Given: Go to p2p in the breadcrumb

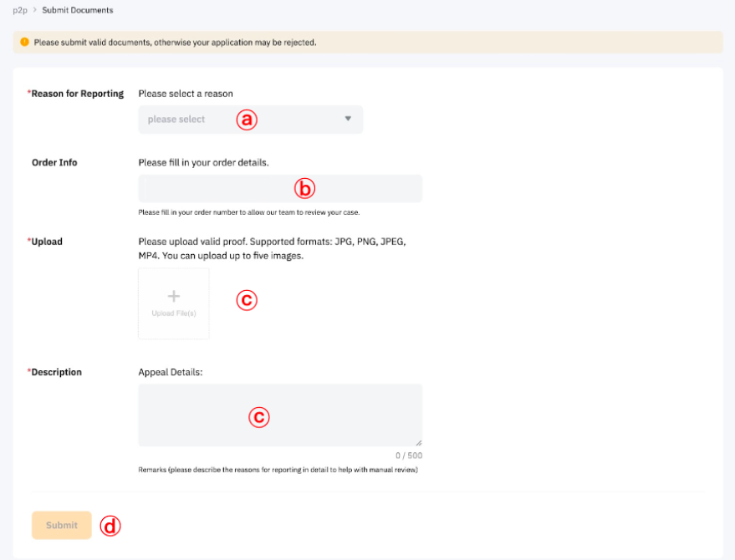Looking at the screenshot, I should coord(18,10).
